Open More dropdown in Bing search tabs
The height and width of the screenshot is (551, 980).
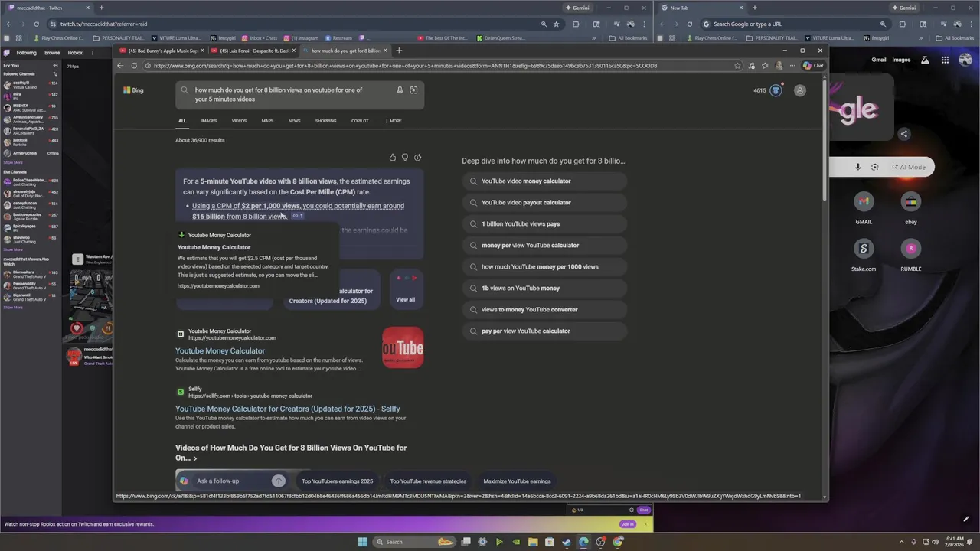(x=394, y=121)
